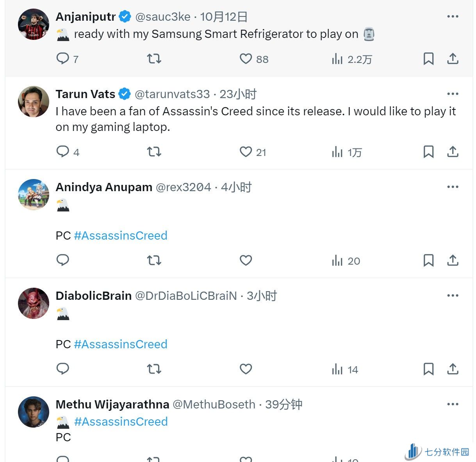476x462 pixels.
Task: Open more options menu on DiabolicBrain's tweet
Action: point(453,295)
